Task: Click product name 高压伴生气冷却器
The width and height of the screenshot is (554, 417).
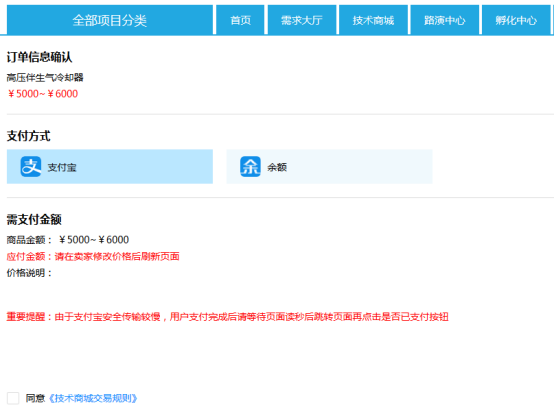Action: pos(45,77)
